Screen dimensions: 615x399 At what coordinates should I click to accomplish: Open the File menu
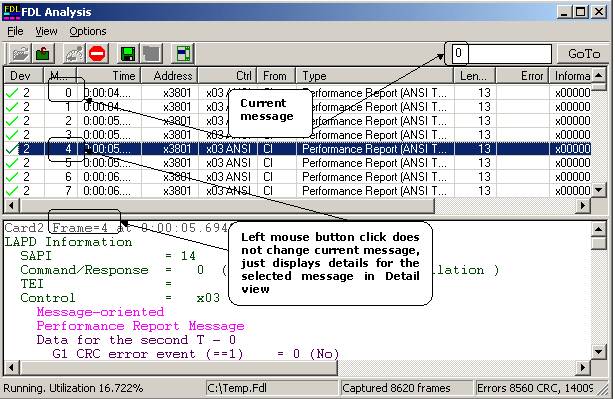(x=15, y=31)
